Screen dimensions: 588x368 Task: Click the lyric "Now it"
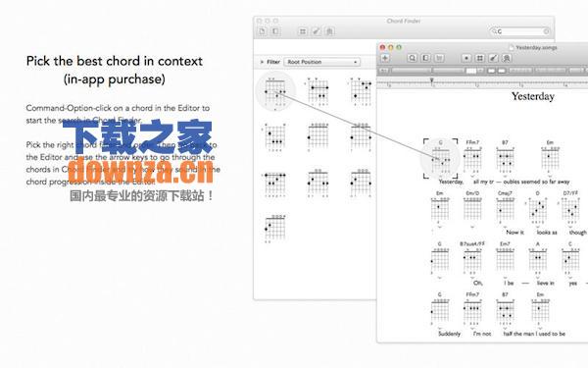click(515, 233)
